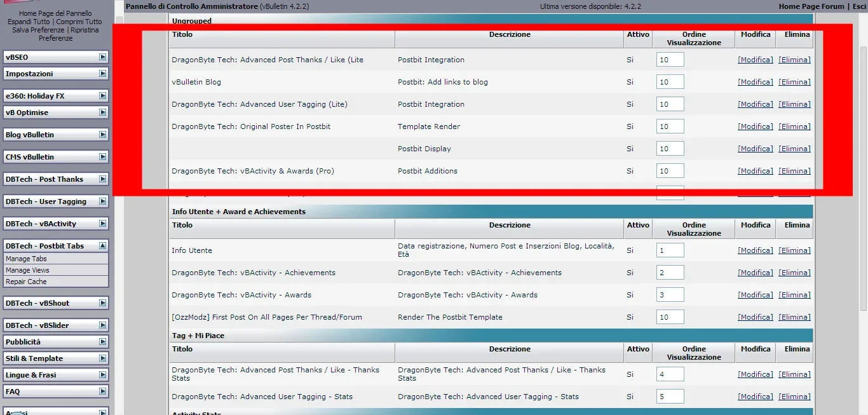Click the 'Tag + Mi Piace' group heading

[198, 336]
